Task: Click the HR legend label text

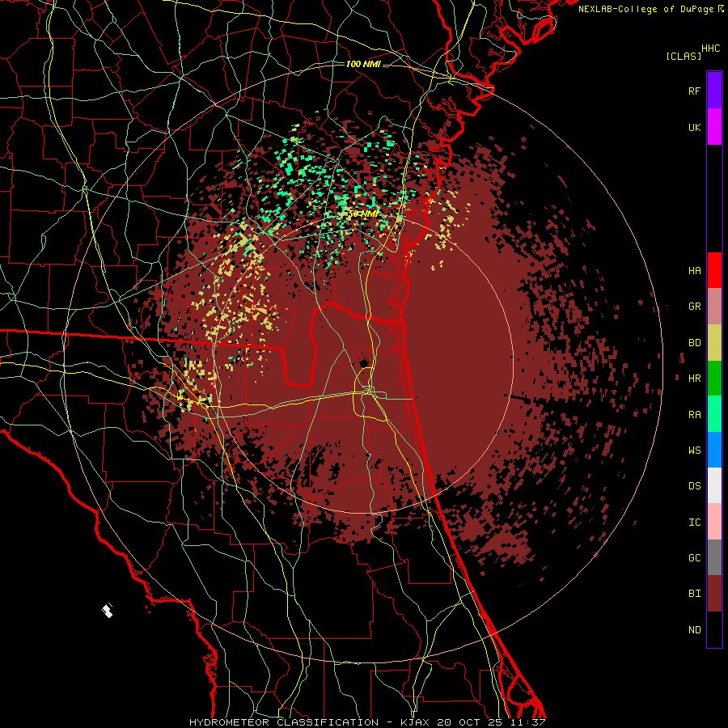Action: pos(694,379)
